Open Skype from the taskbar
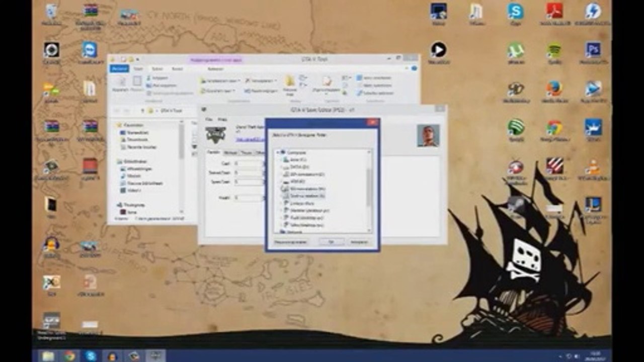 coord(91,356)
